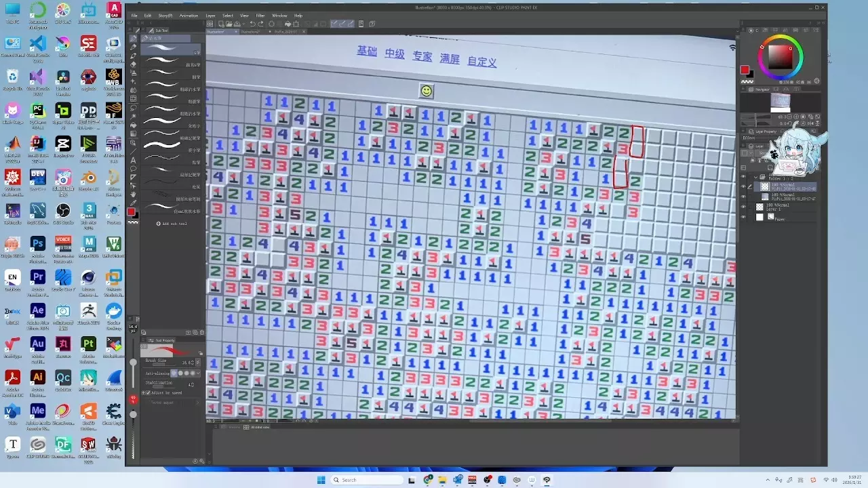
Task: Collapse the Folder 1 layer group
Action: tap(755, 177)
